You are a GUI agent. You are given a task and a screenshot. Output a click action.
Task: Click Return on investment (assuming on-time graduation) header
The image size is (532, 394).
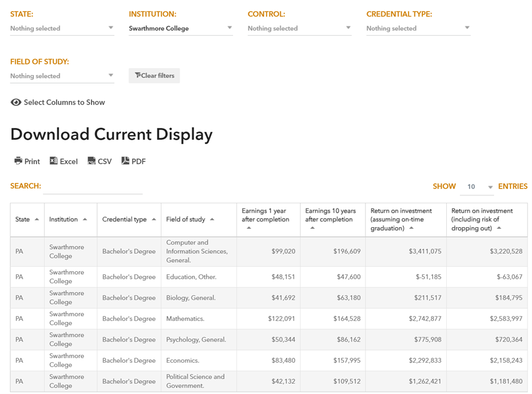click(406, 220)
